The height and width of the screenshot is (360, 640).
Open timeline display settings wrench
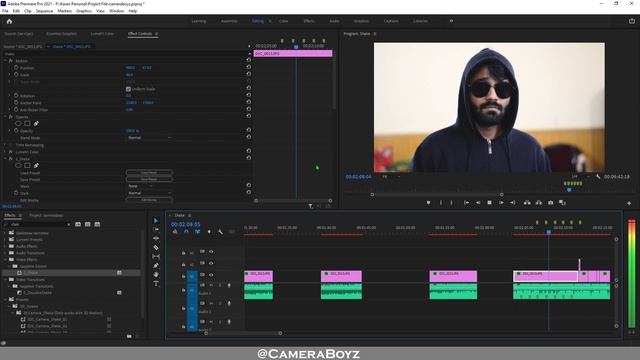click(220, 232)
